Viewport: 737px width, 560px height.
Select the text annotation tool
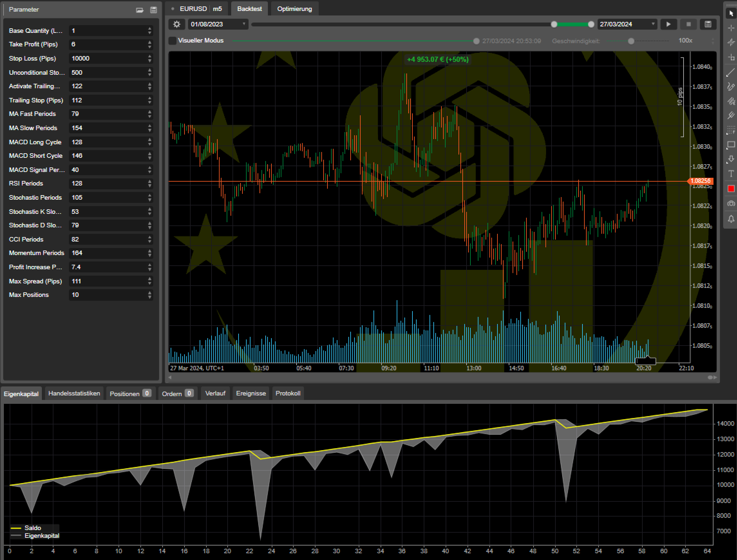(x=731, y=174)
